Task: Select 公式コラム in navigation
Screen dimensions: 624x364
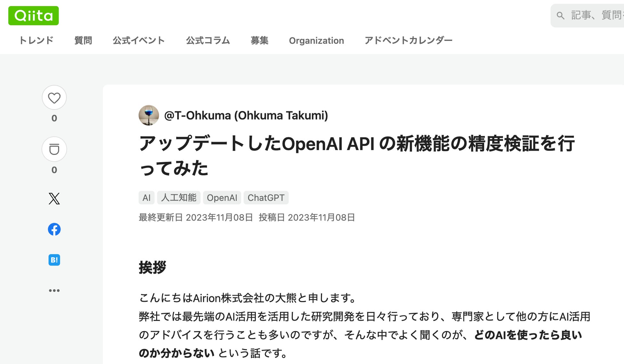Action: pos(208,41)
